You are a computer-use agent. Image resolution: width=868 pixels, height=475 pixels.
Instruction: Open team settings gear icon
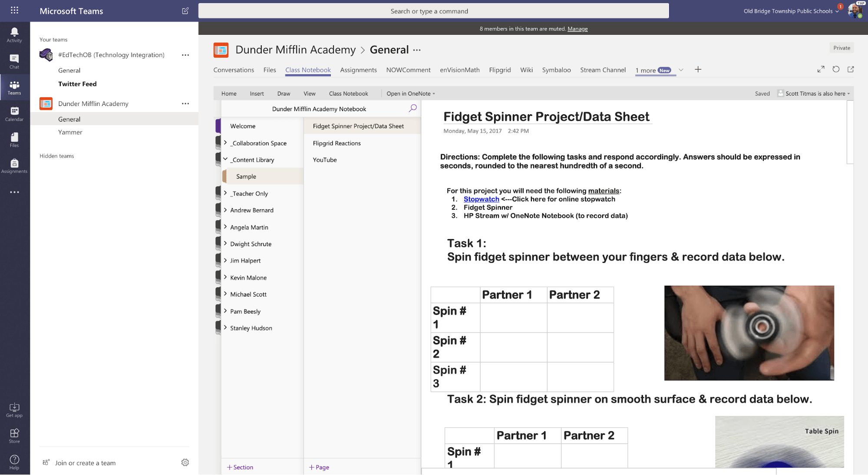[185, 462]
